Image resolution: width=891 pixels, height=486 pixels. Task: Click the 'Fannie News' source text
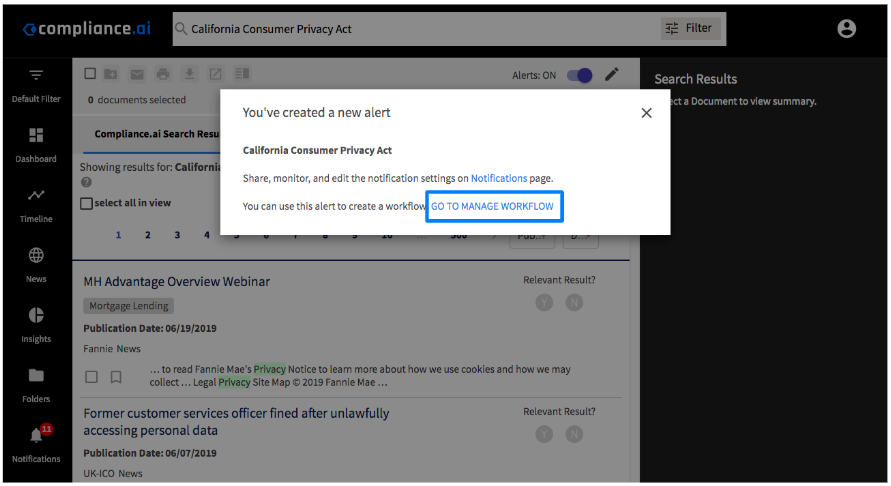(x=112, y=349)
